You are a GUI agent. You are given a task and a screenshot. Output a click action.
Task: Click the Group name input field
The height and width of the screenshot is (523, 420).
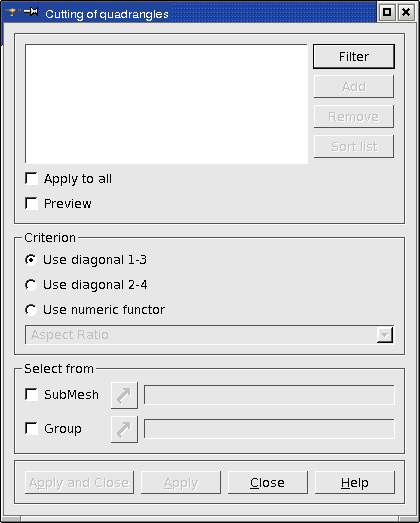[269, 429]
